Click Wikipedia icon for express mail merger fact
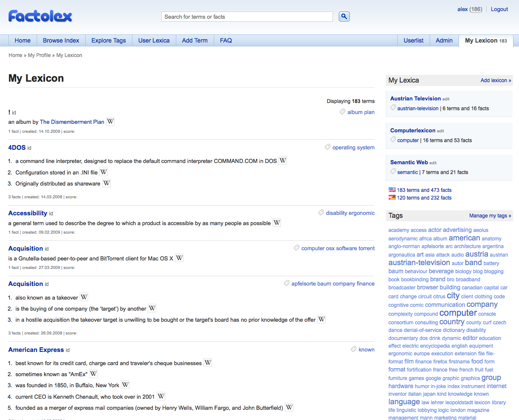Image resolution: width=519 pixels, height=420 pixels. click(x=289, y=407)
